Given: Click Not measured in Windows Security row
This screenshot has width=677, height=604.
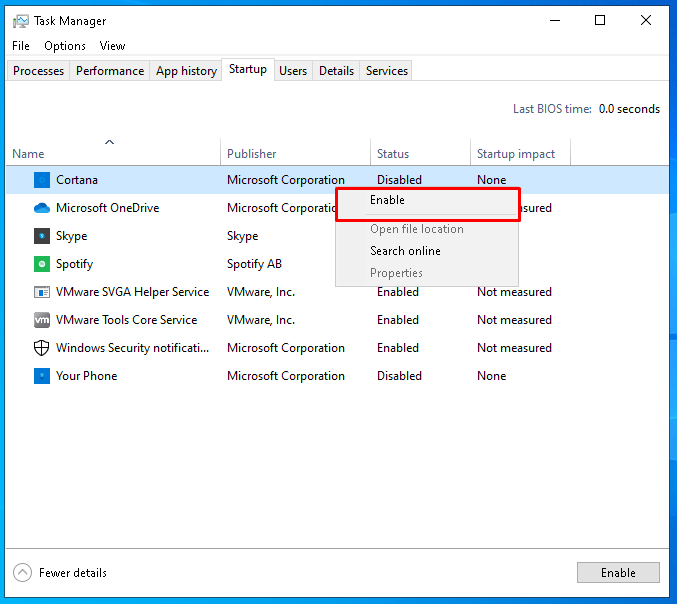Looking at the screenshot, I should (x=514, y=348).
